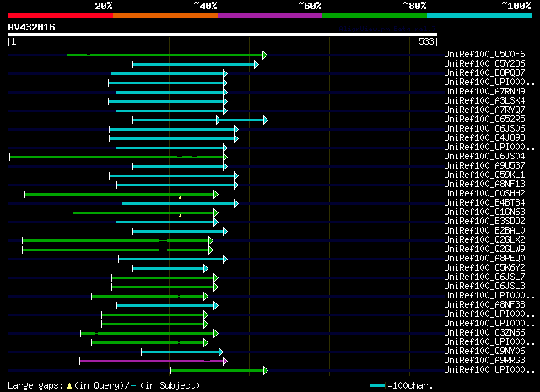The width and height of the screenshot is (540, 392).
Task: Select hit label UniRef100_C6JSL3
Action: 484,287
